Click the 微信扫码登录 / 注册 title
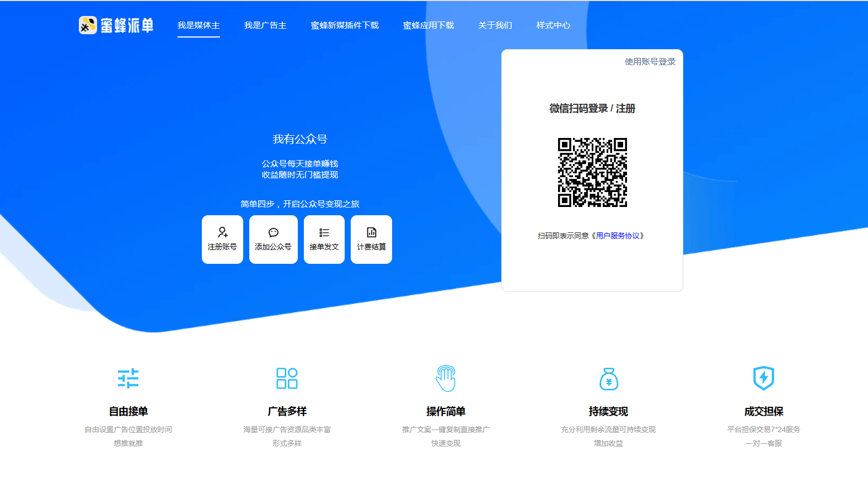This screenshot has height=489, width=868. (592, 109)
